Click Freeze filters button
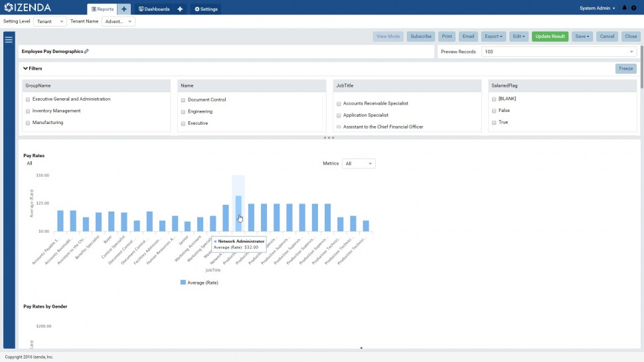The width and height of the screenshot is (644, 362). [626, 68]
